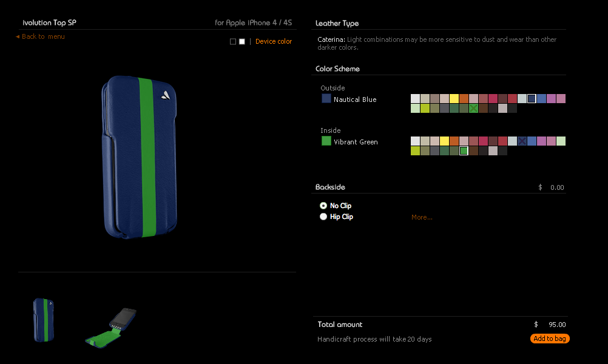
Task: Click the 'ivolution Top SP' product title
Action: (49, 22)
